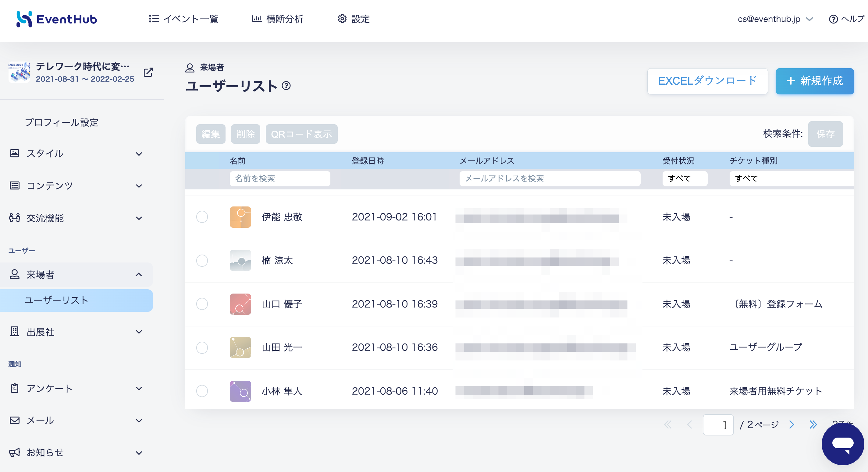Select ユーザーリスト in the sidebar
868x472 pixels.
(77, 300)
